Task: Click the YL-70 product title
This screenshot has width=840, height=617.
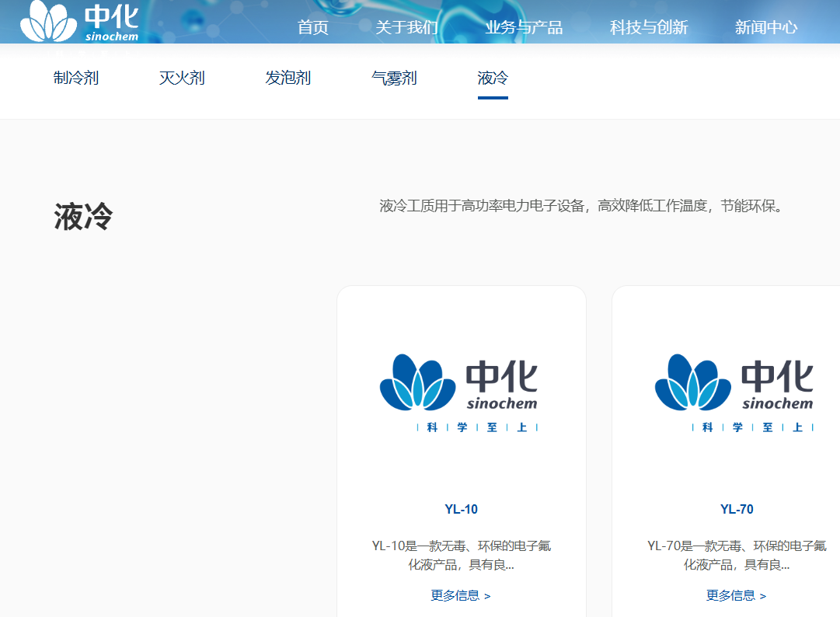Action: (737, 509)
